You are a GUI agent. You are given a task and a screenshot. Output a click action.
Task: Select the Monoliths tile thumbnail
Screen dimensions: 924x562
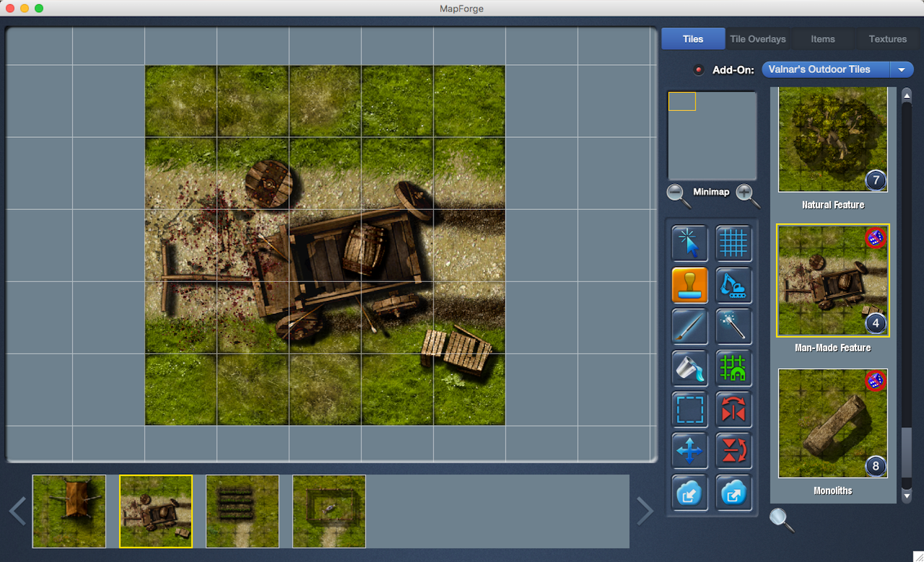pyautogui.click(x=833, y=423)
